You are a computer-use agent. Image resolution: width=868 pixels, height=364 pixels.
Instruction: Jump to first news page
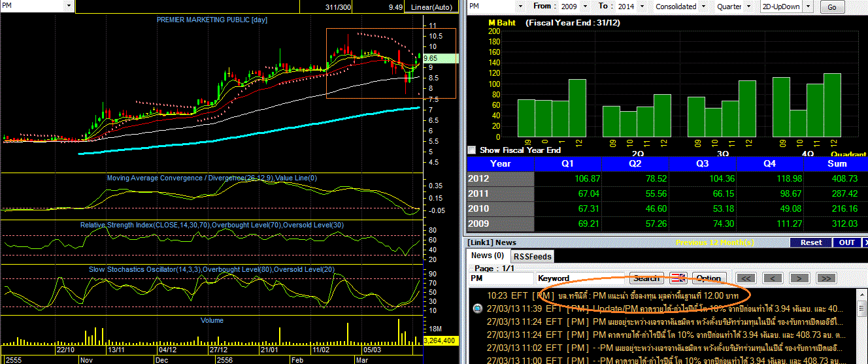click(x=746, y=278)
